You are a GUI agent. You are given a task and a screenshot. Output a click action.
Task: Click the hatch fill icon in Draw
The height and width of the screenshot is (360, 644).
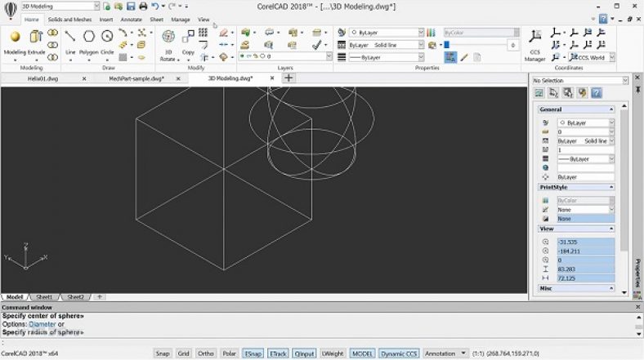(x=123, y=57)
